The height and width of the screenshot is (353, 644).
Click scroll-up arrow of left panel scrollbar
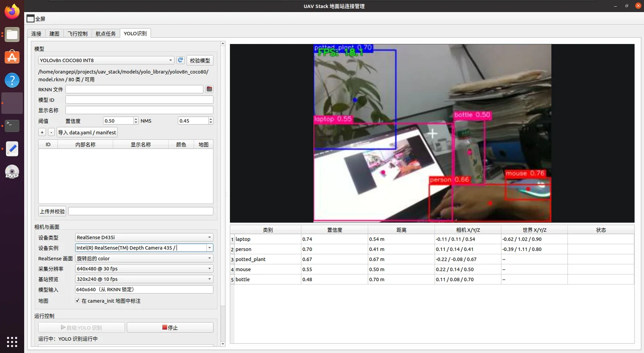coord(223,44)
